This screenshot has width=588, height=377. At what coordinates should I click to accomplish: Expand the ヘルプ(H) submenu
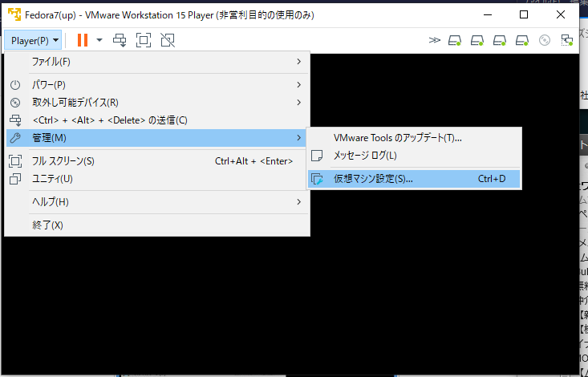(157, 202)
